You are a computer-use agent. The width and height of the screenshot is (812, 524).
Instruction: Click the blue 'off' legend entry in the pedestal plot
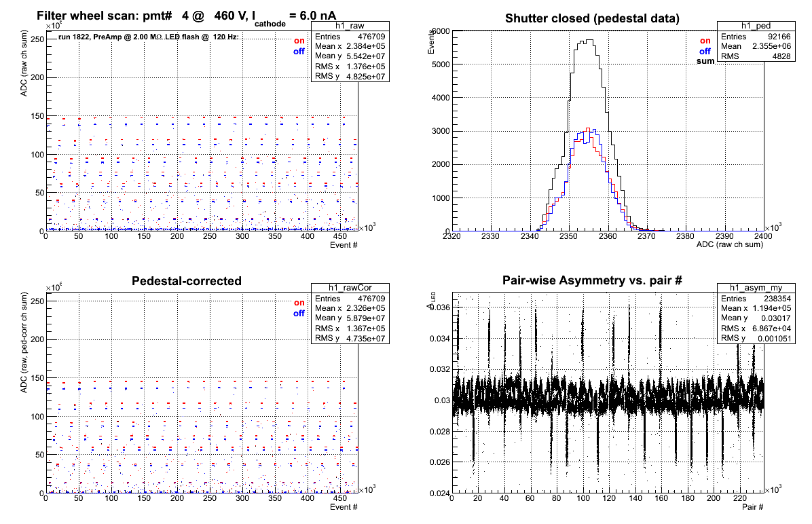coord(705,52)
